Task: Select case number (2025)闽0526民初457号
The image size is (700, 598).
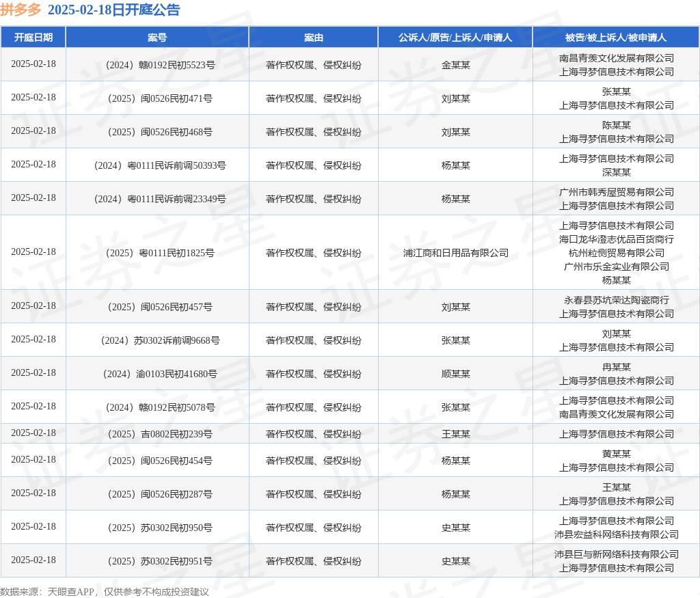Action: pos(160,307)
